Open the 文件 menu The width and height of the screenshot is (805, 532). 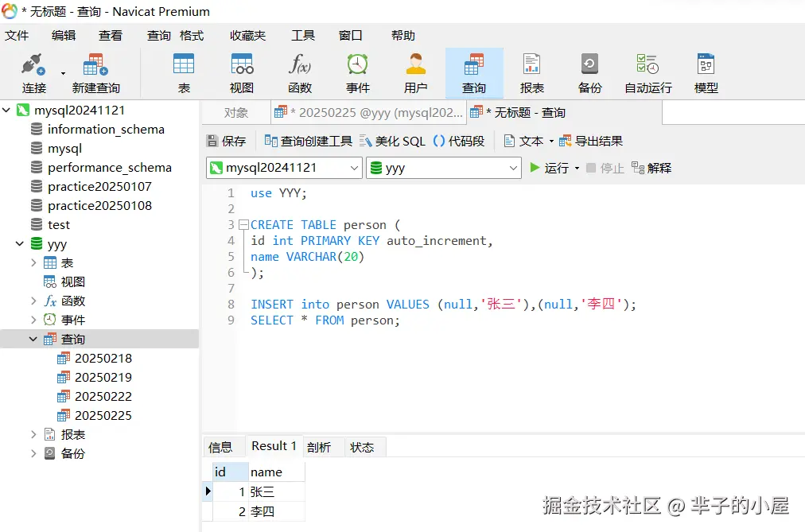[x=17, y=36]
